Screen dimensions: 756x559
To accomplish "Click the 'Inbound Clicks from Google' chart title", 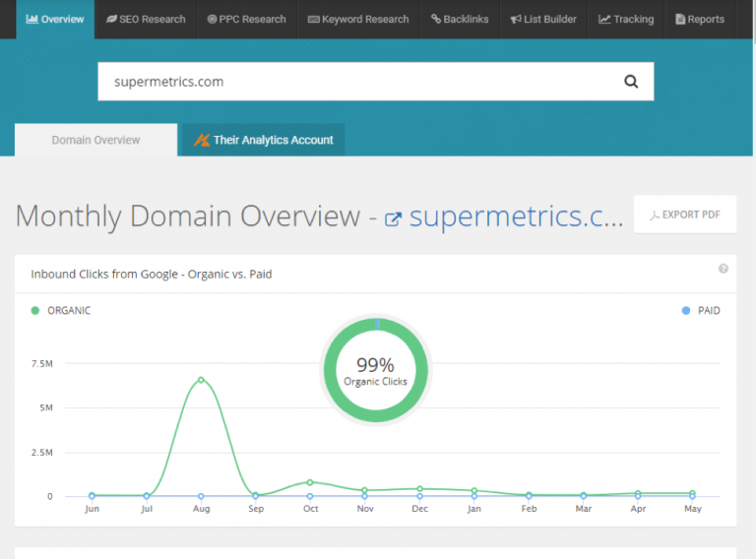I will (x=152, y=275).
